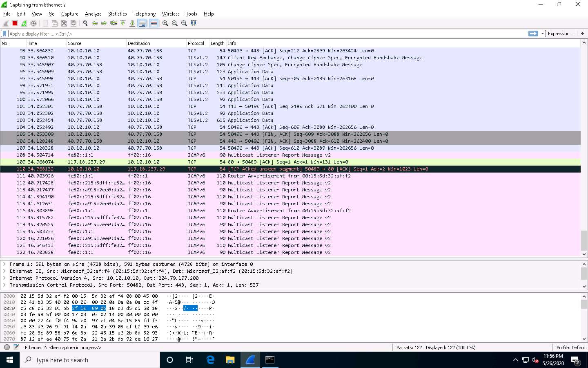Click the highlighted hex bytes 2f 16 89 0b
The image size is (588, 368).
[89, 308]
